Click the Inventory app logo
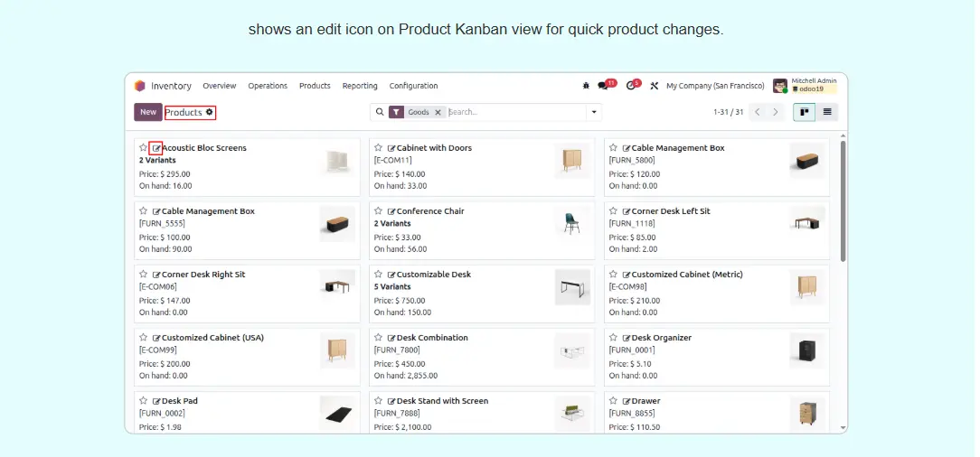The width and height of the screenshot is (980, 457). tap(139, 86)
